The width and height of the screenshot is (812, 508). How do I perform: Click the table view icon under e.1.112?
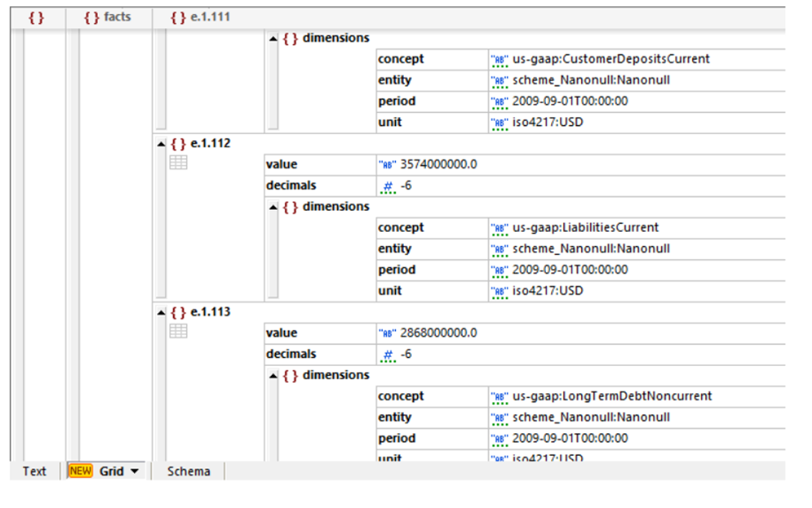click(178, 163)
